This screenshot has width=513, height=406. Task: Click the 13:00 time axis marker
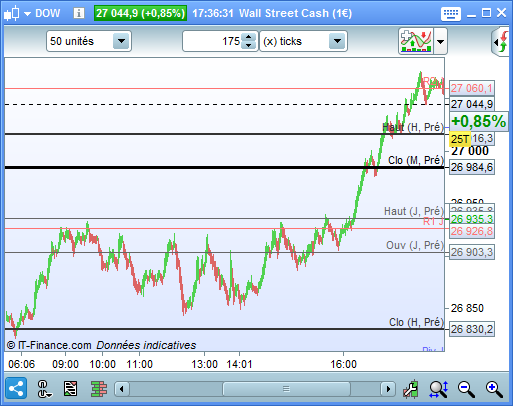204,364
